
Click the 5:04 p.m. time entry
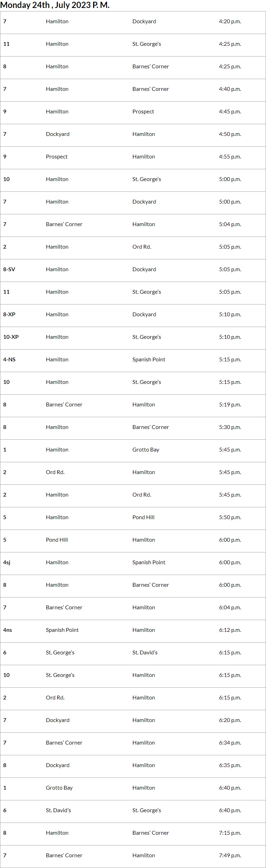[x=230, y=224]
